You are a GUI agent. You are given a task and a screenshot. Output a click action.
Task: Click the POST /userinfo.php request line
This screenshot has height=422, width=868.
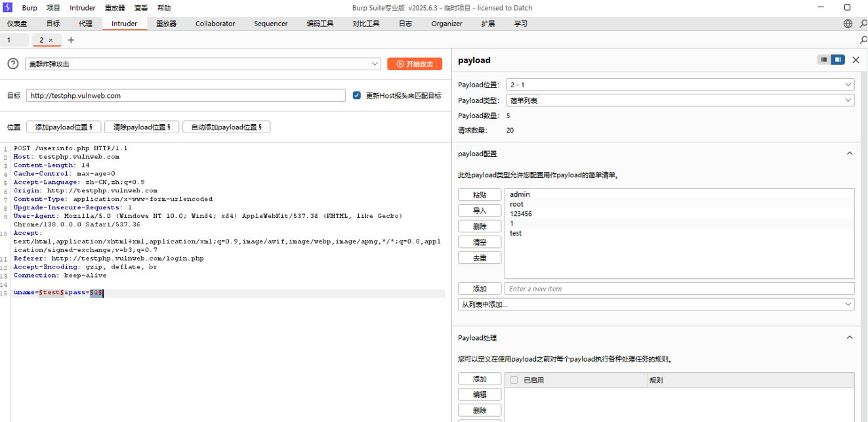point(71,148)
